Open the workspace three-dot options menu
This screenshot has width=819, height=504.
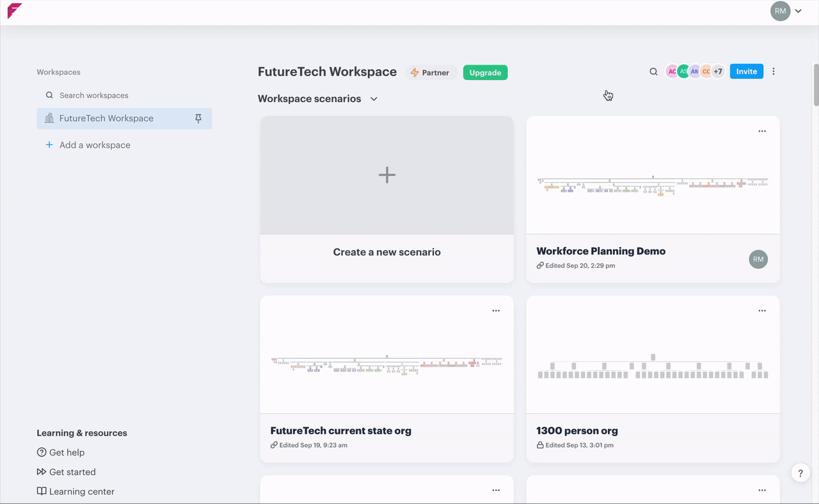(774, 72)
